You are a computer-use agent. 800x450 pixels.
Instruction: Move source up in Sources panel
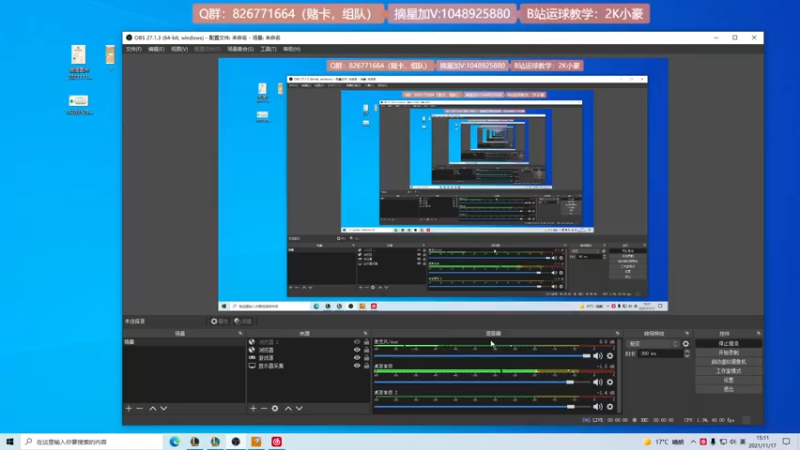(288, 408)
